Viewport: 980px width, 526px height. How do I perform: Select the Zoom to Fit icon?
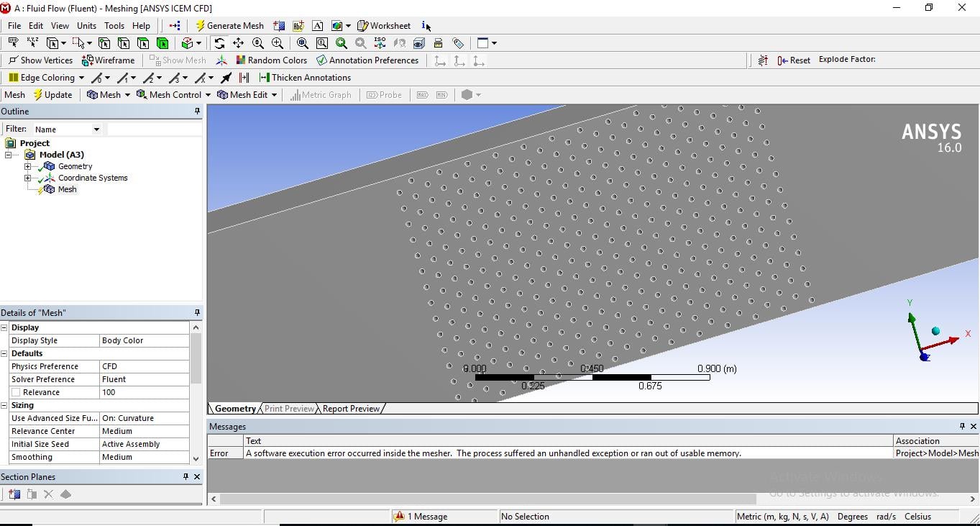point(303,43)
